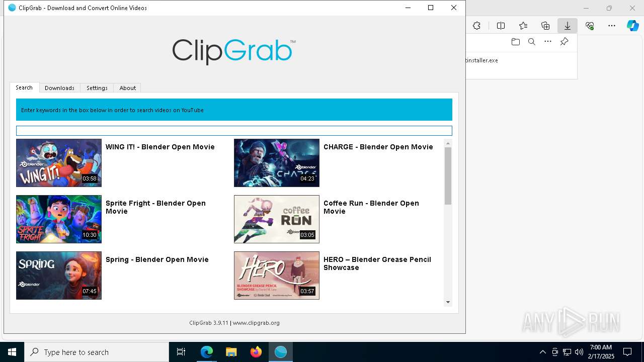This screenshot has height=362, width=644.
Task: Switch to the About tab
Action: 127,88
